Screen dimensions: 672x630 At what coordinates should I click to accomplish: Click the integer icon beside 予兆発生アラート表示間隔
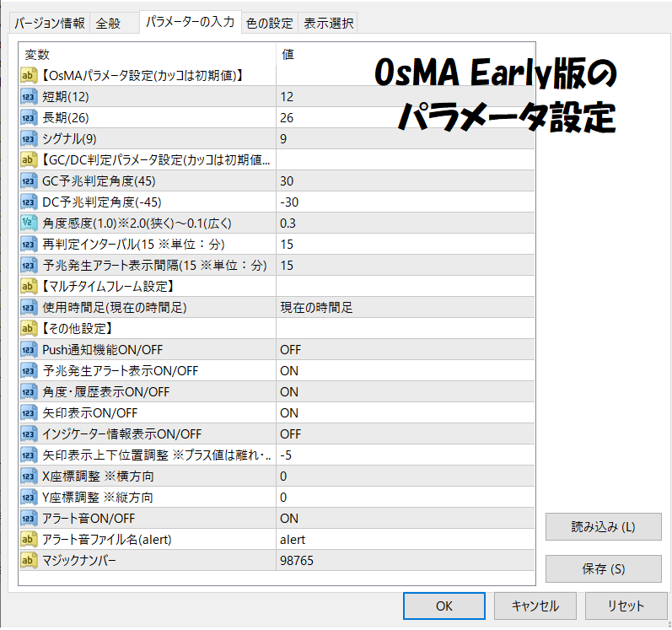[x=29, y=266]
